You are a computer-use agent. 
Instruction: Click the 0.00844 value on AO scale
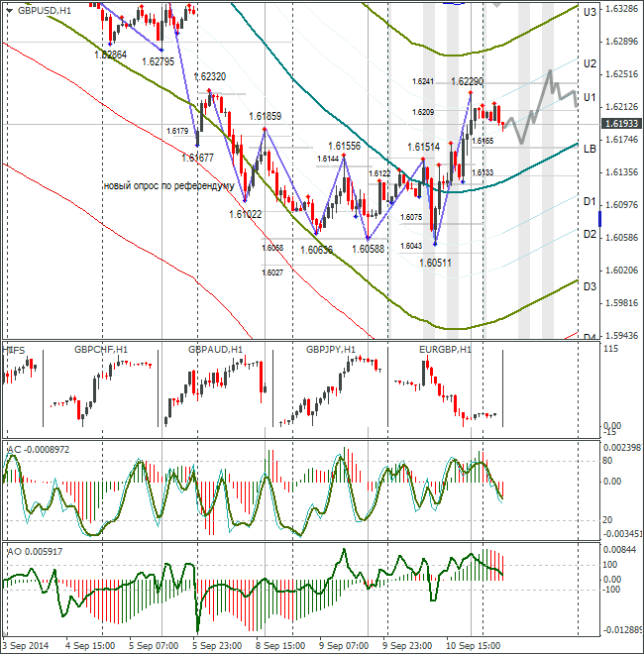[x=620, y=550]
